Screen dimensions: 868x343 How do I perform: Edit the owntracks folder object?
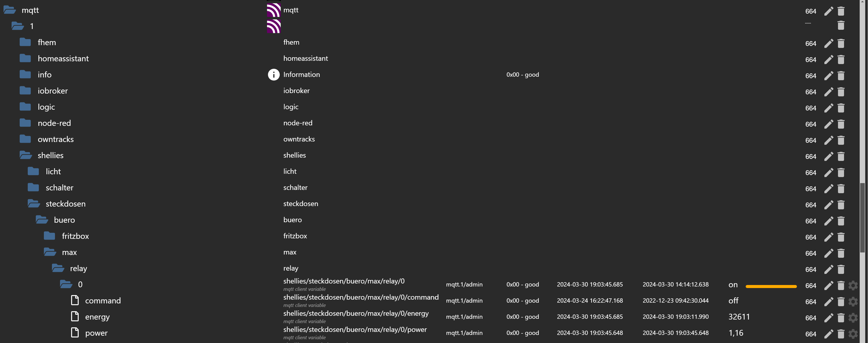pyautogui.click(x=829, y=140)
